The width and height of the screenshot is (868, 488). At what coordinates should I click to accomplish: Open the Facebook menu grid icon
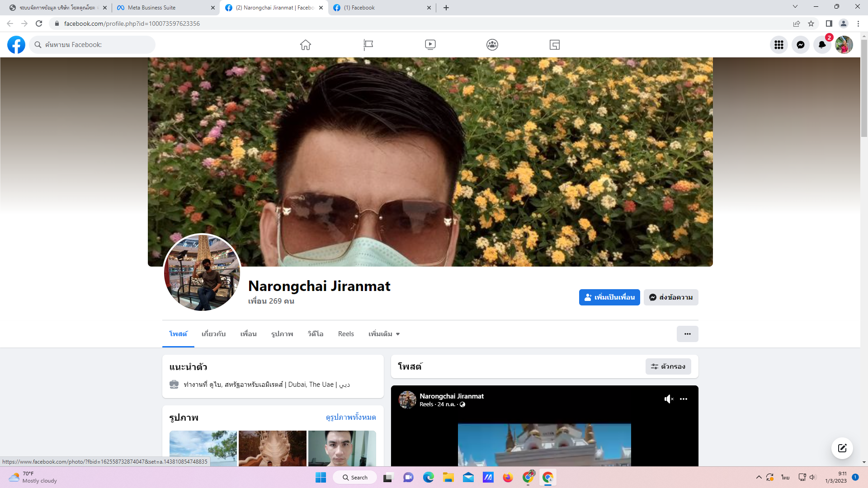coord(778,45)
